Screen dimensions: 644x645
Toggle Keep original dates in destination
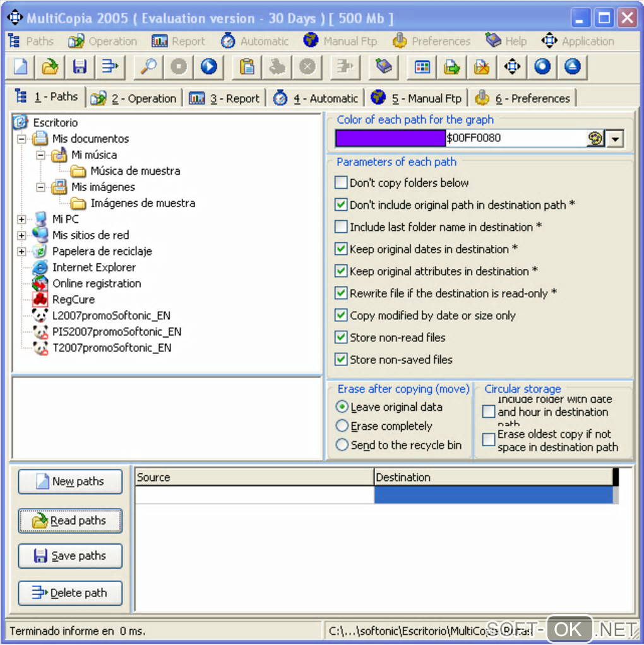(x=341, y=249)
